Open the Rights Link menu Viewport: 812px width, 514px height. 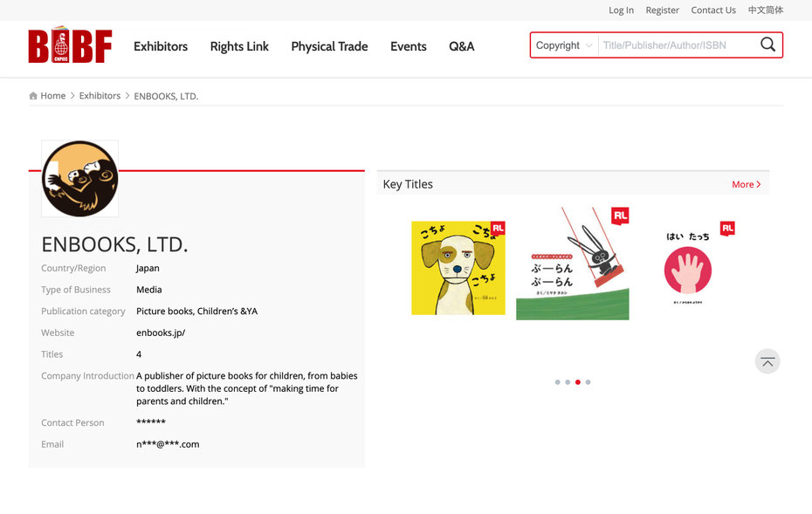point(239,46)
